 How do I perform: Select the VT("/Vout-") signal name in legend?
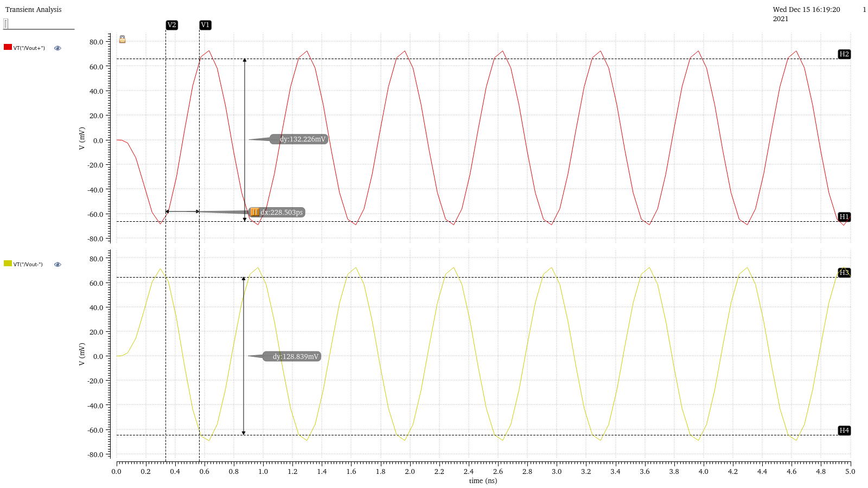[28, 265]
